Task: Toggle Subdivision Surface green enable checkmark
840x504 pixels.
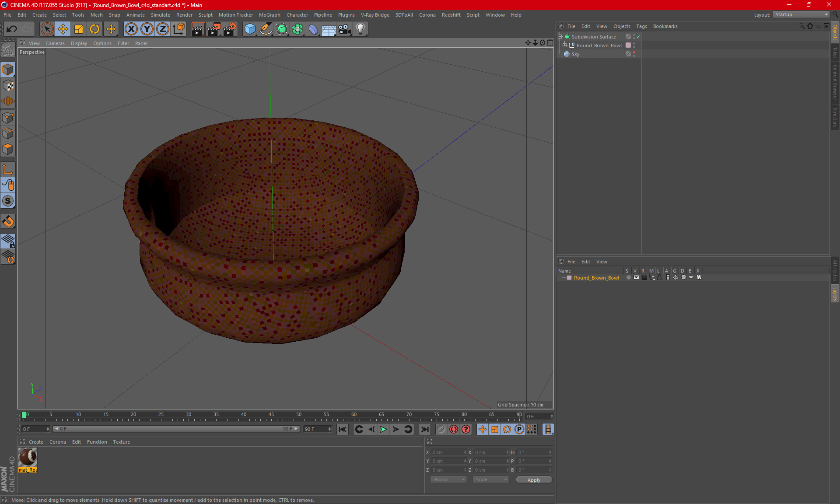Action: click(x=638, y=37)
